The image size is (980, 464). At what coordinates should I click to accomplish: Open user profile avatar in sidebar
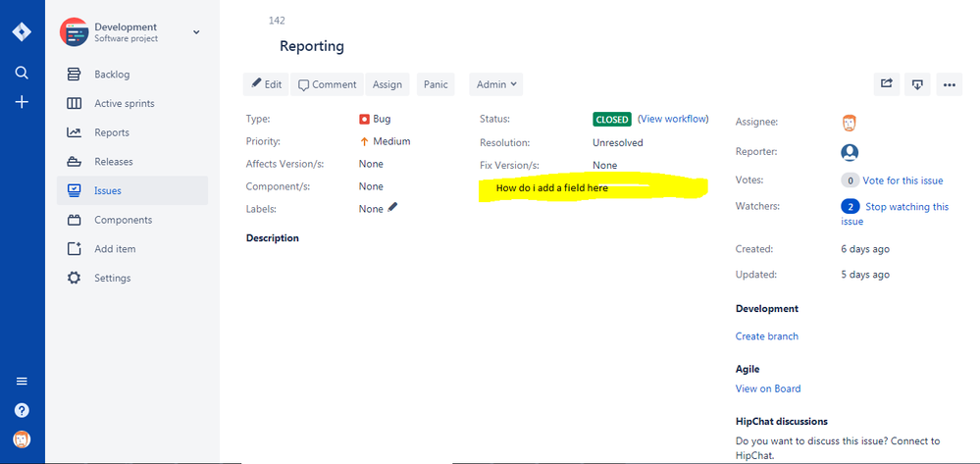pyautogui.click(x=22, y=439)
